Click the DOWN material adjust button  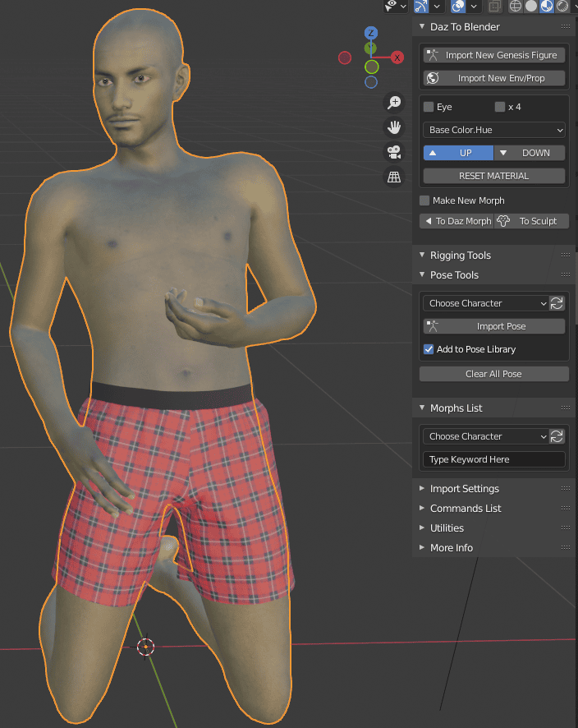tap(530, 153)
